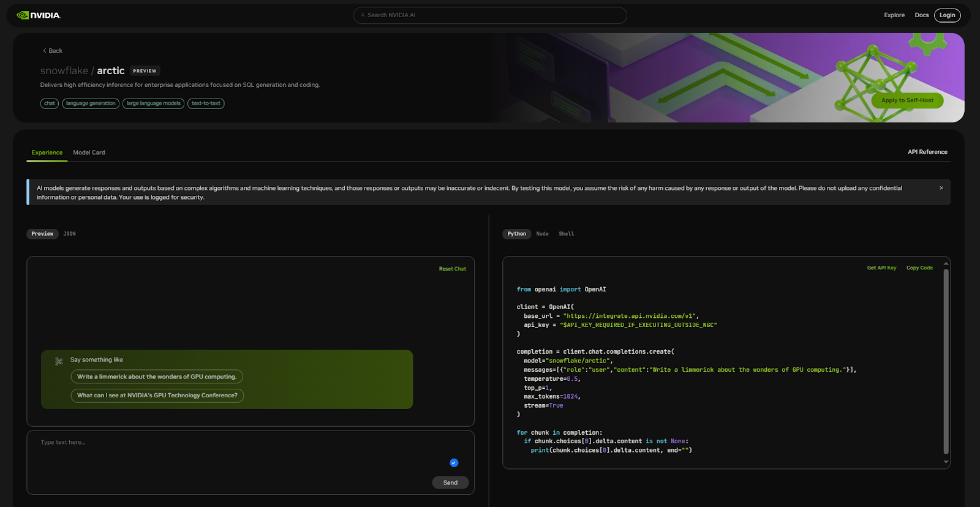Click the Type text here input box
This screenshot has width=980, height=507.
click(x=251, y=462)
